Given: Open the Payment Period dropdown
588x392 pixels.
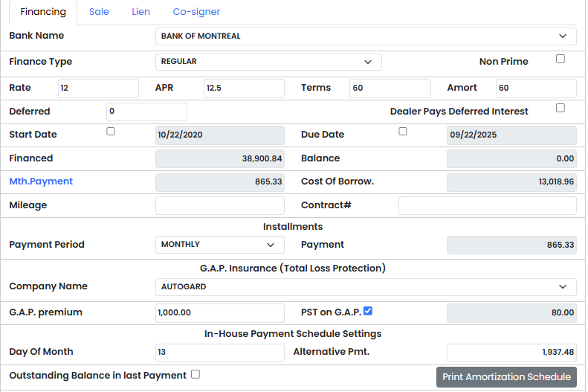Looking at the screenshot, I should [220, 245].
